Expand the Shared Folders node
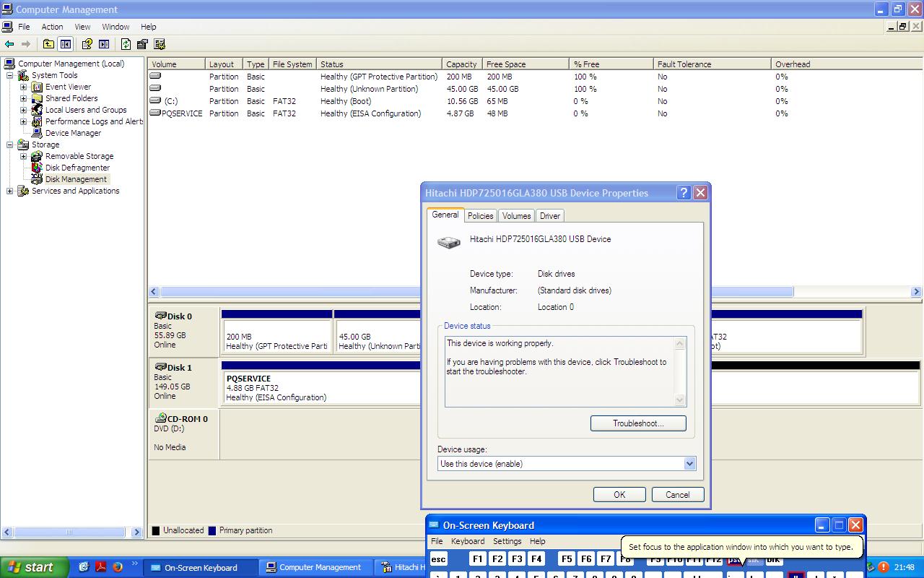The height and width of the screenshot is (578, 924). point(23,98)
